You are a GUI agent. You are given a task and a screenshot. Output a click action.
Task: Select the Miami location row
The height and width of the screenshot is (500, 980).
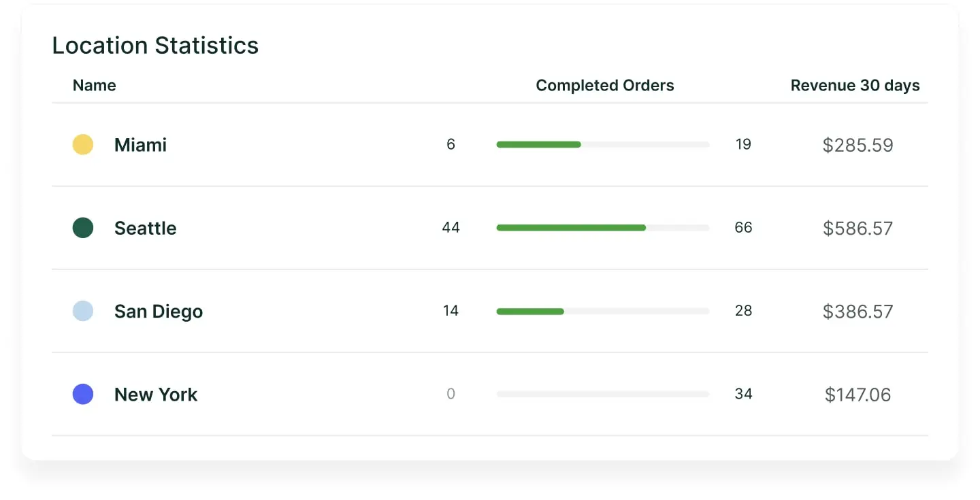(x=140, y=144)
